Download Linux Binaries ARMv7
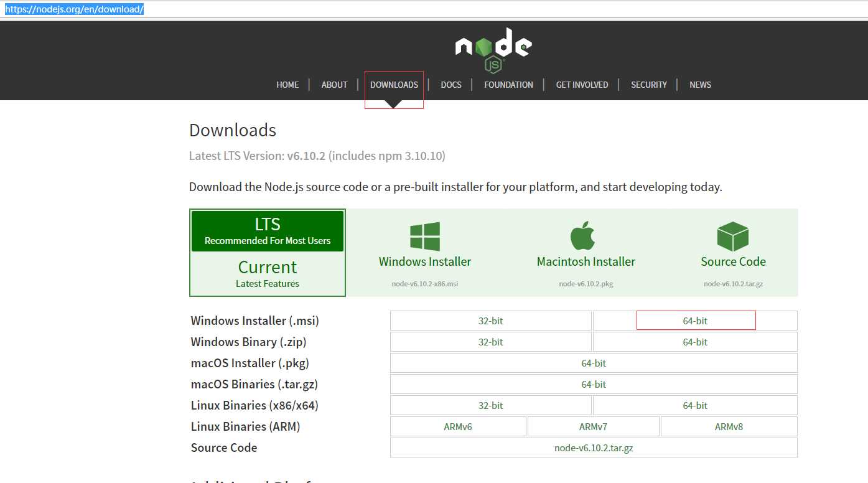The image size is (868, 483). (593, 426)
